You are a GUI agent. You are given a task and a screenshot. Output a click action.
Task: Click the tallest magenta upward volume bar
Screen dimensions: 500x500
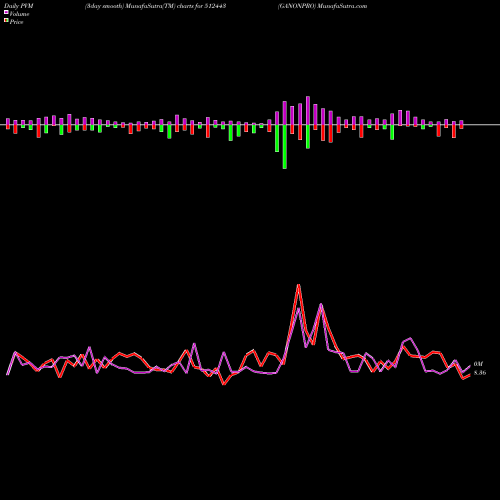tap(308, 111)
